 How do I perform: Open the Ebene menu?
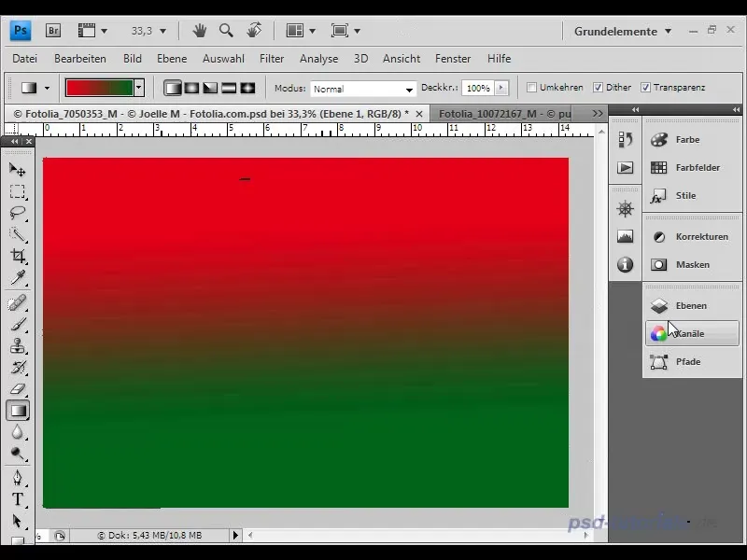(x=172, y=59)
